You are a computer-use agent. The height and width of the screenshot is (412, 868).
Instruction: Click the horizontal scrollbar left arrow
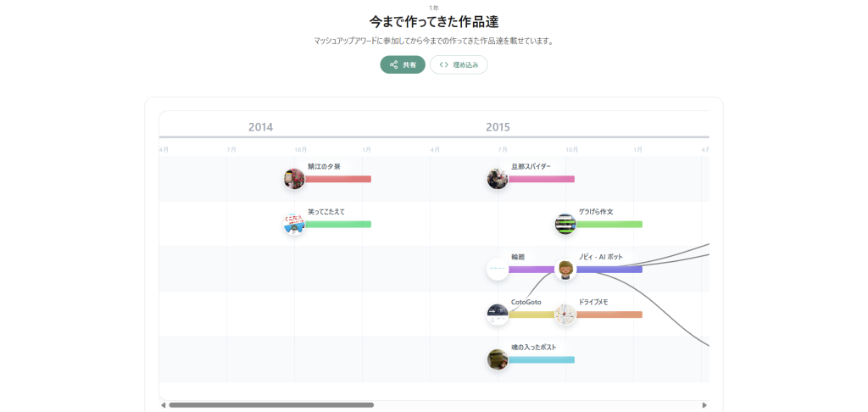pyautogui.click(x=164, y=405)
